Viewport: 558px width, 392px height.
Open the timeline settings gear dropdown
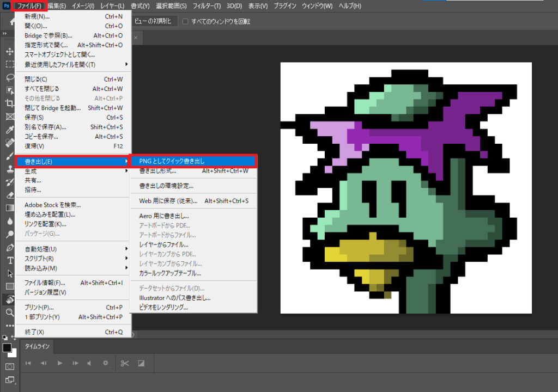[107, 363]
